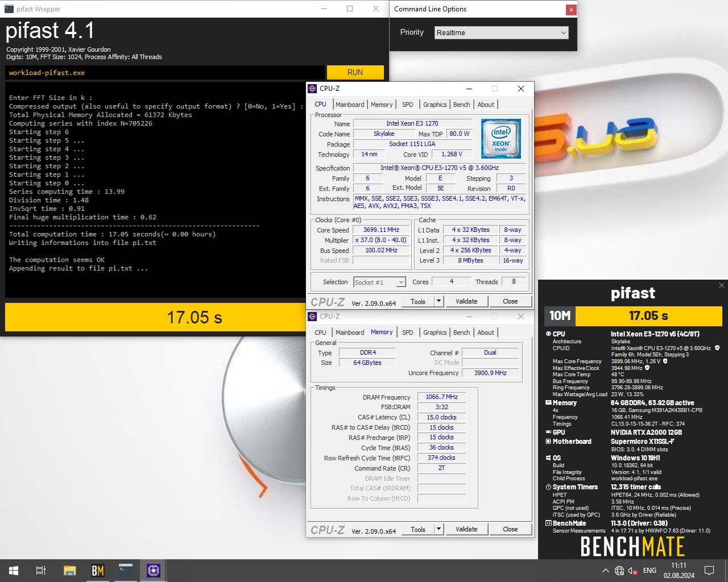Click Tools button in lower CPU-Z window
This screenshot has width=728, height=582.
pos(418,529)
